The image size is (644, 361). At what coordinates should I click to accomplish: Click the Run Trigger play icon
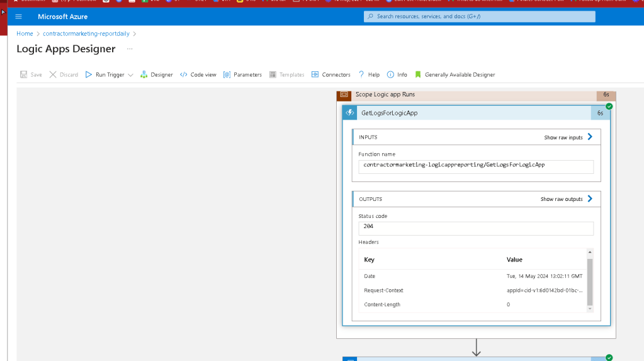coord(89,74)
